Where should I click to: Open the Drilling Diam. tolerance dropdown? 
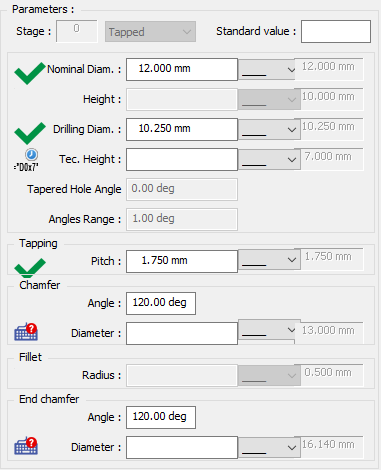pos(269,129)
